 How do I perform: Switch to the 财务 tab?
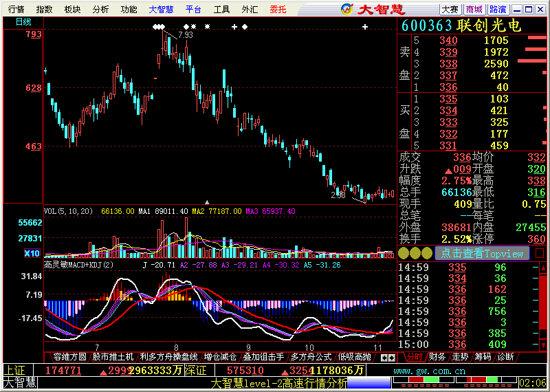(437, 357)
